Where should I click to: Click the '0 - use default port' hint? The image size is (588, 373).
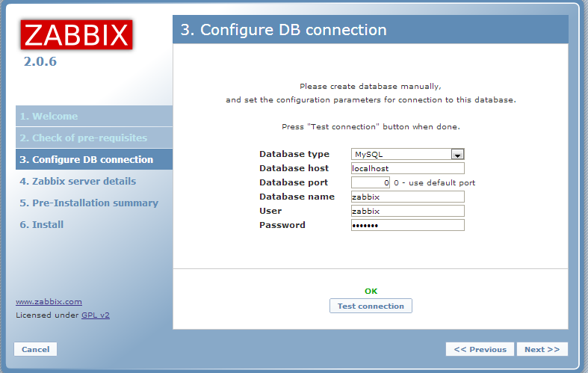click(x=434, y=182)
